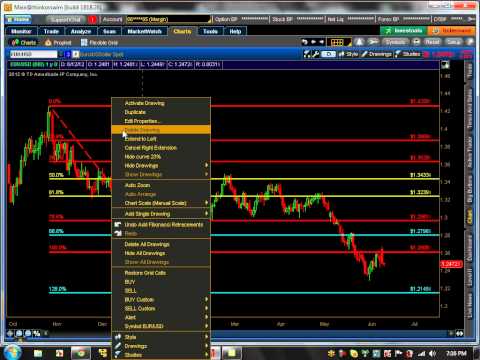480x360 pixels.
Task: Open the Flexible Grid sub-tab
Action: point(99,43)
